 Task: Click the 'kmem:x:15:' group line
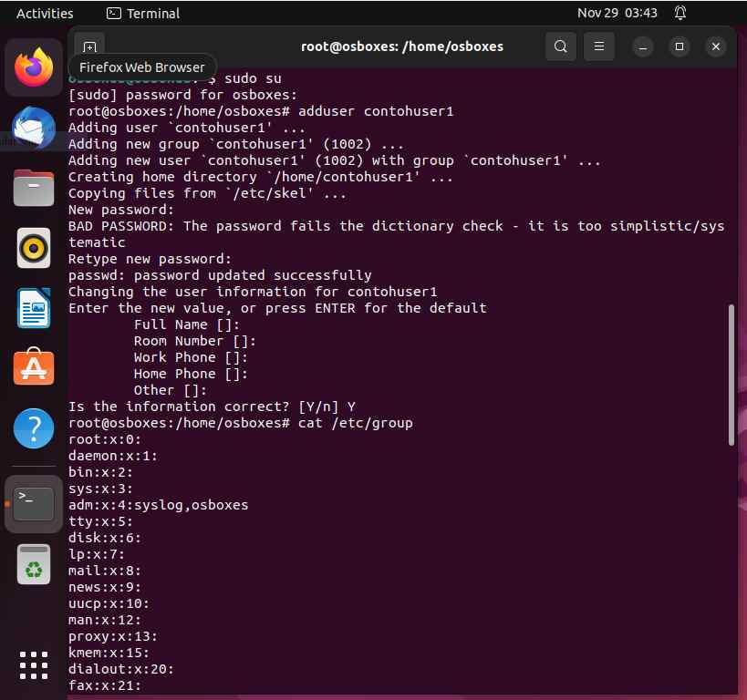tap(109, 653)
